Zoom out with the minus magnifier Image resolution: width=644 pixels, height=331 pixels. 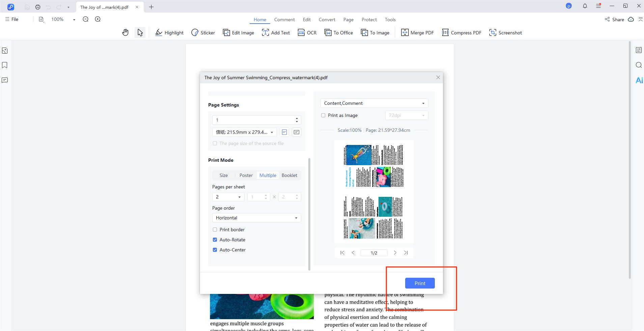[86, 19]
